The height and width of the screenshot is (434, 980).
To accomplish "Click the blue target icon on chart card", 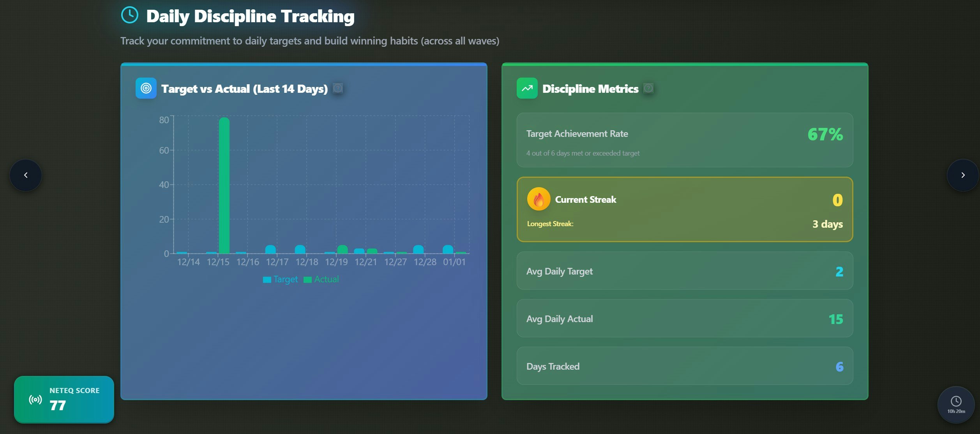I will point(146,88).
